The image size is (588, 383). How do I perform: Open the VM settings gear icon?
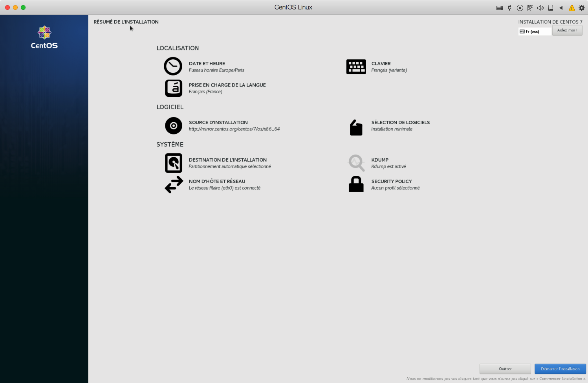pos(582,7)
